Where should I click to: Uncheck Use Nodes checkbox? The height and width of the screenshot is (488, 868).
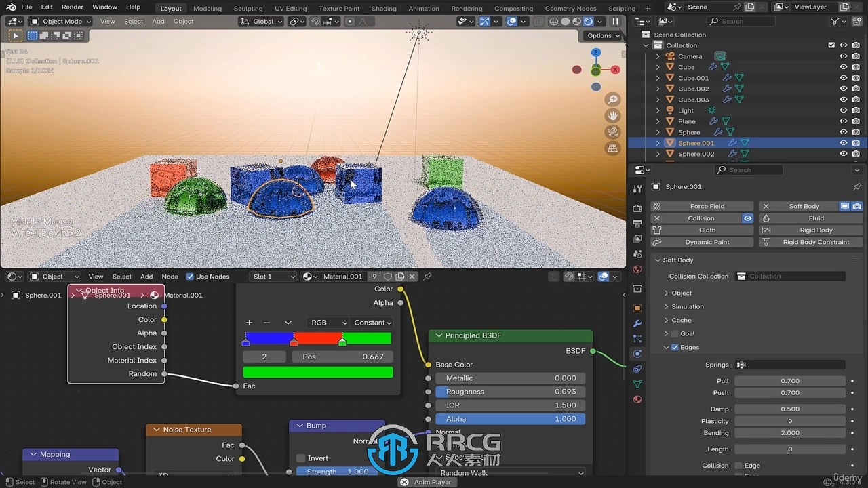[x=190, y=277]
